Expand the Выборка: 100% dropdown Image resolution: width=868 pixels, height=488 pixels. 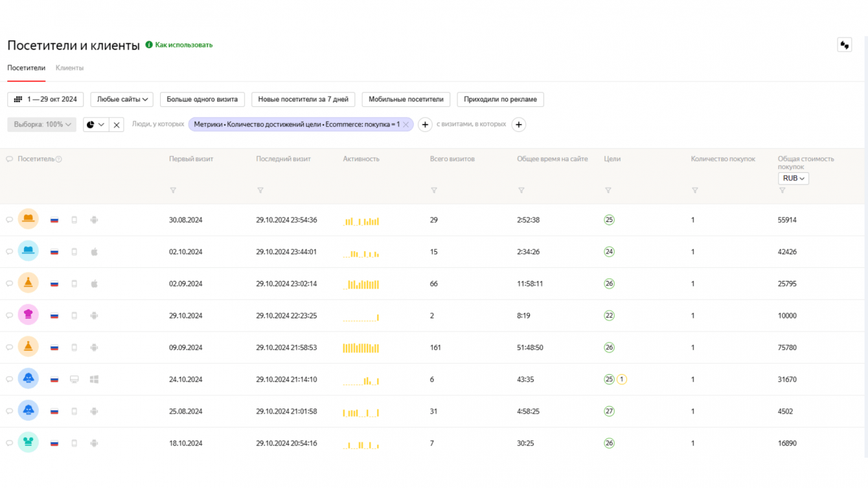click(42, 125)
